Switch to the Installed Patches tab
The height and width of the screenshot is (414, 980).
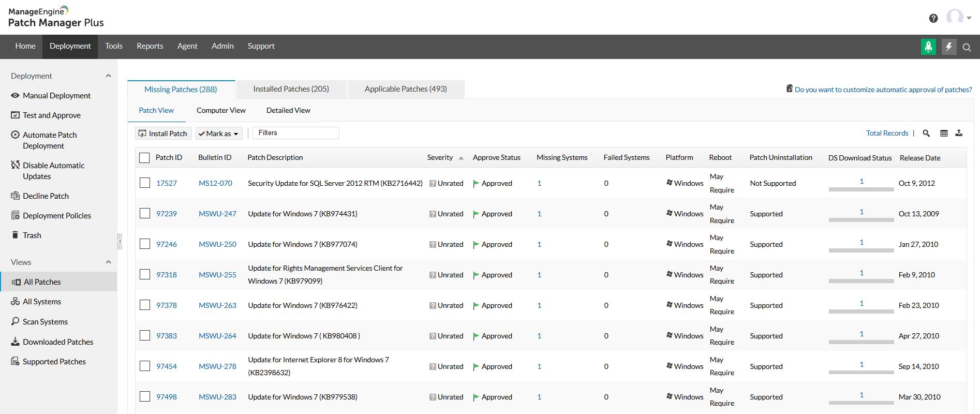(291, 89)
